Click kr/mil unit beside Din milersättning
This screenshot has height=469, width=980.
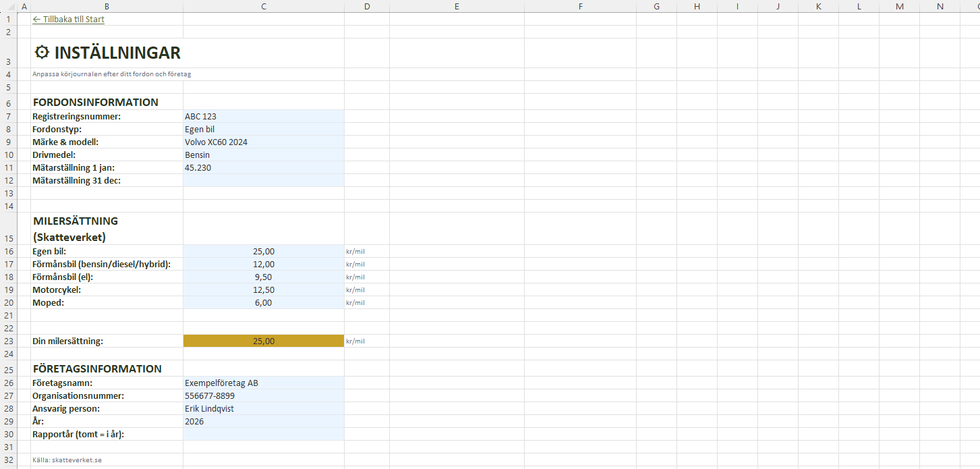point(355,341)
